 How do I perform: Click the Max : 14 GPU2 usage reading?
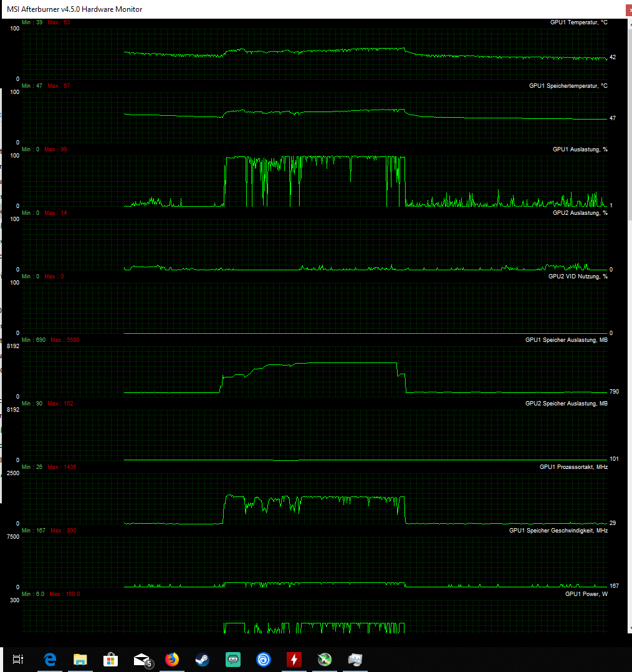point(55,212)
